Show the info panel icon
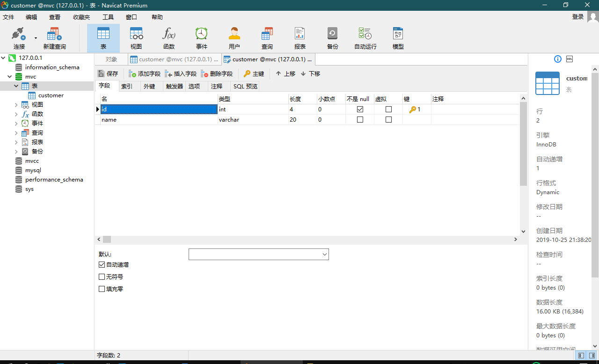This screenshot has width=599, height=364. click(557, 59)
